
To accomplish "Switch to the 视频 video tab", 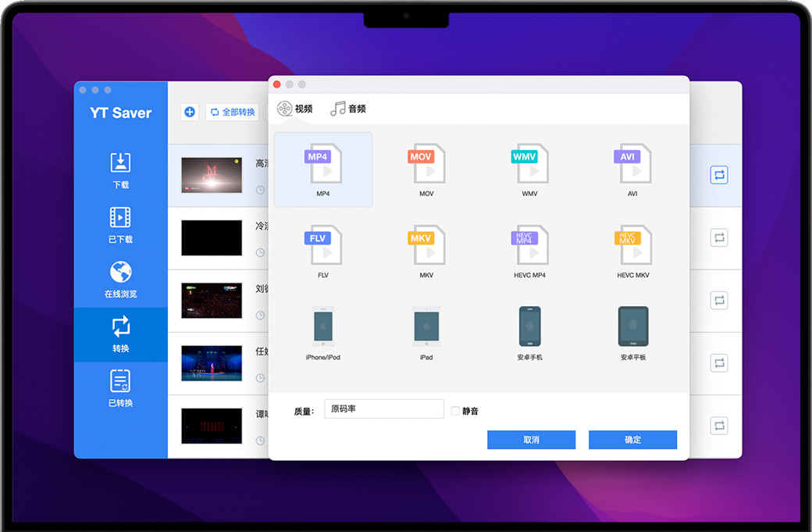I will 295,109.
